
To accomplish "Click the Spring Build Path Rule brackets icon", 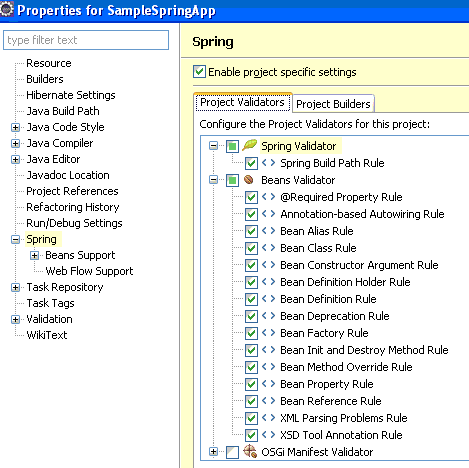I will [268, 163].
